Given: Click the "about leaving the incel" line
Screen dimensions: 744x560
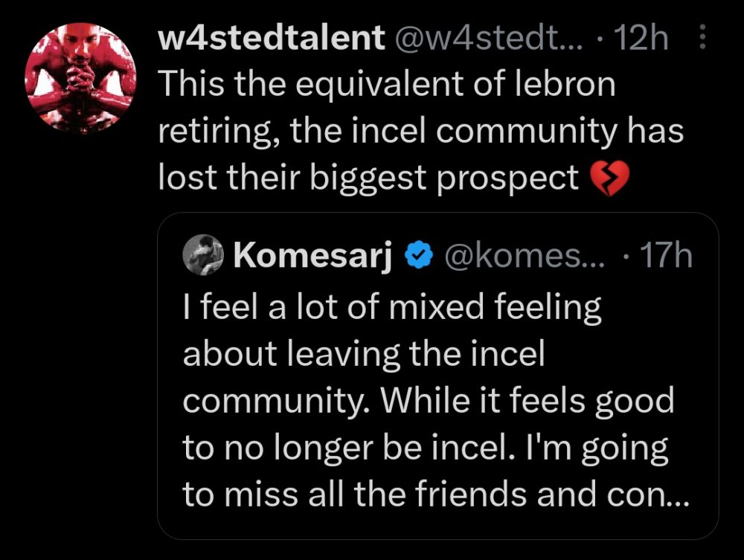Looking at the screenshot, I should click(x=364, y=355).
